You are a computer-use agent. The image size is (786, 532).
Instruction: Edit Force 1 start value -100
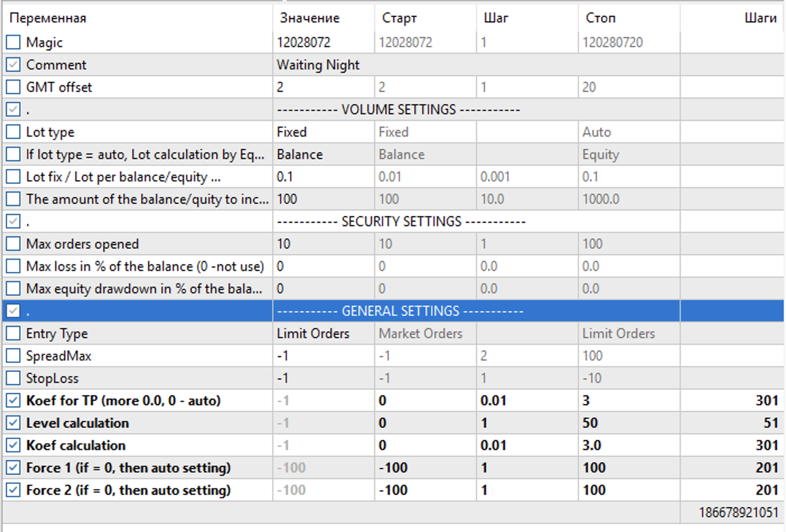click(425, 468)
